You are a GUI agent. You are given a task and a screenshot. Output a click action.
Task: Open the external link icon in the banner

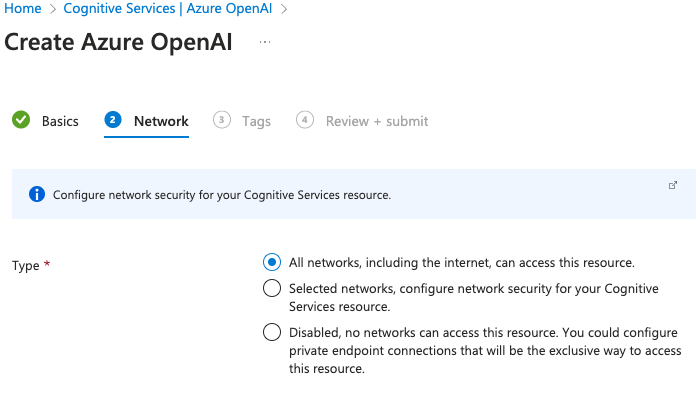pos(673,185)
